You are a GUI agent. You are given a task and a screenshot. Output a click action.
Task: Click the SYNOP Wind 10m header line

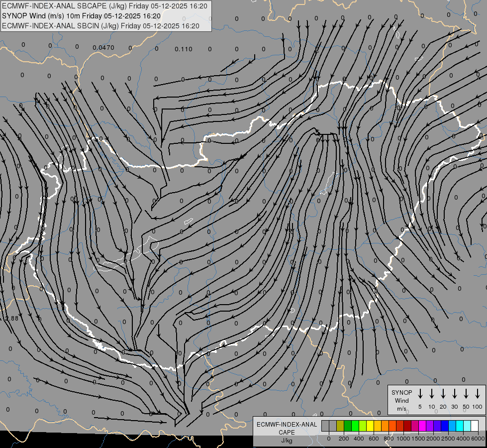pyautogui.click(x=82, y=16)
